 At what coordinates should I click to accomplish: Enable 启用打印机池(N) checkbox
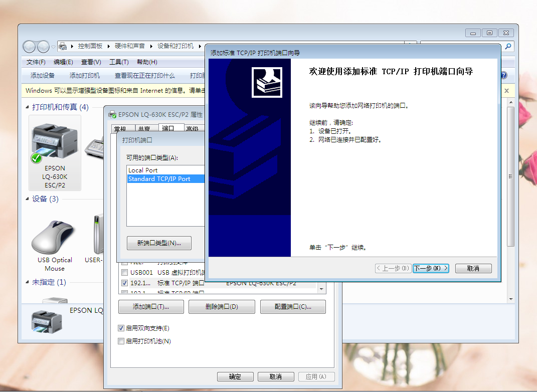coord(121,341)
